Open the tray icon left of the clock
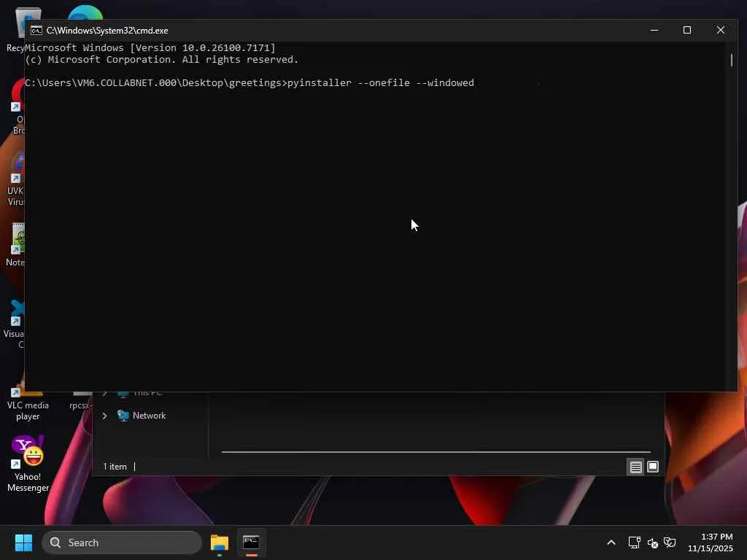Screen dimensions: 747x560 670,542
